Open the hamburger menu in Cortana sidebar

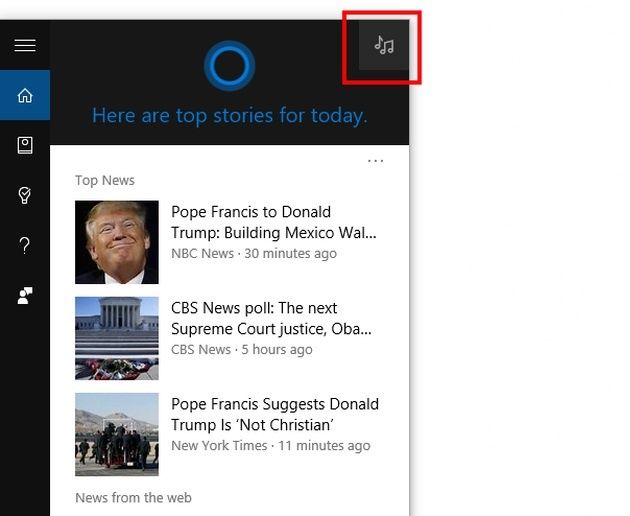click(x=25, y=45)
